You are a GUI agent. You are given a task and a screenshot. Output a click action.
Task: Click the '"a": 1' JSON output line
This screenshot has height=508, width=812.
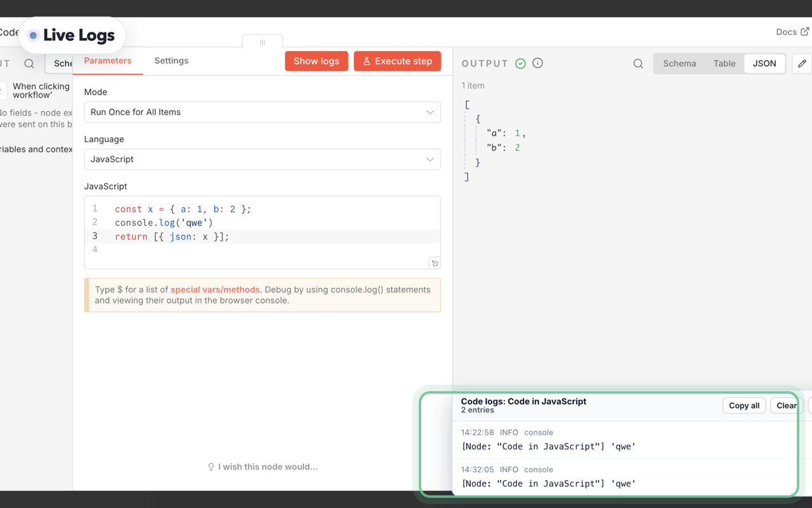pos(506,133)
